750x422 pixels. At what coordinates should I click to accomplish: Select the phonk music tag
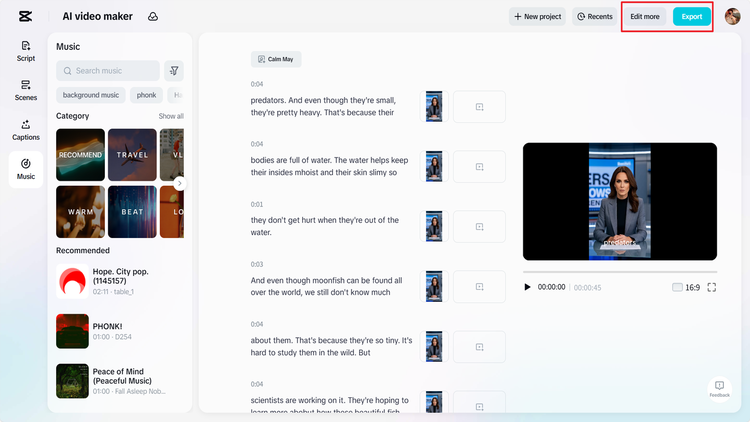pos(147,95)
